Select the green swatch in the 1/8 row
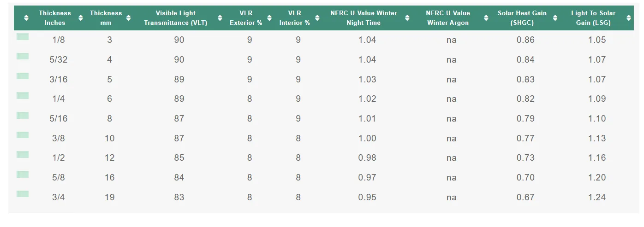Screen dimensions: 644x227 [23, 37]
